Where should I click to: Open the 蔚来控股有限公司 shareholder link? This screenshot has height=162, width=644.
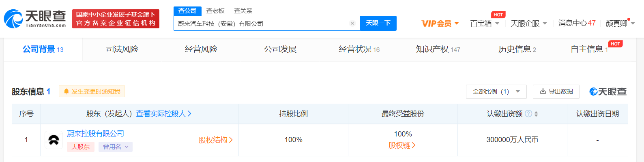tap(95, 134)
